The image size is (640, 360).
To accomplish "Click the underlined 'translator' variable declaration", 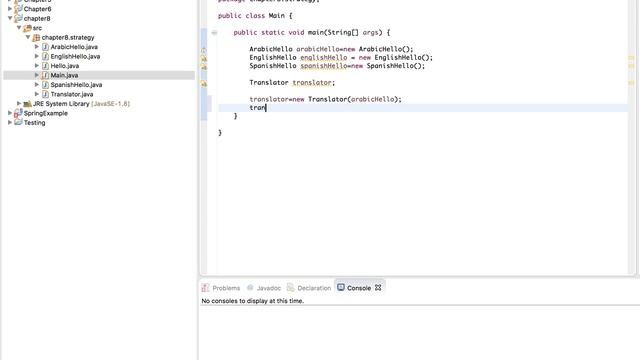I will [312, 82].
